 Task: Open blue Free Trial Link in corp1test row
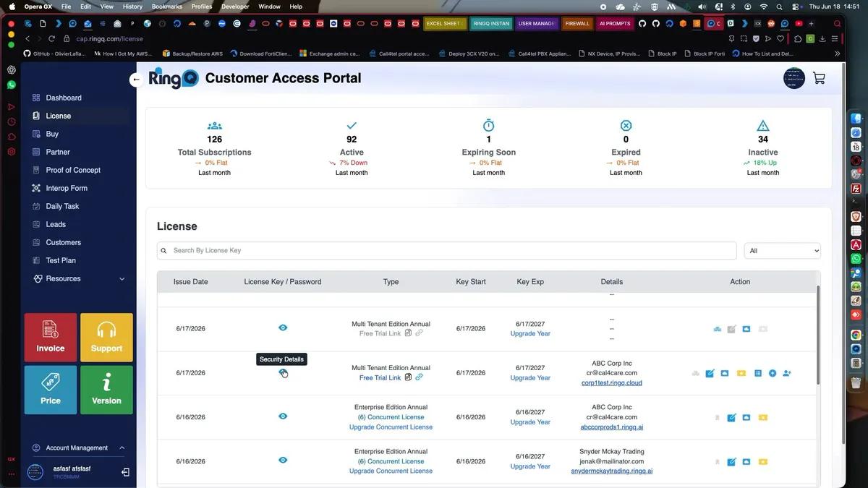click(x=380, y=377)
